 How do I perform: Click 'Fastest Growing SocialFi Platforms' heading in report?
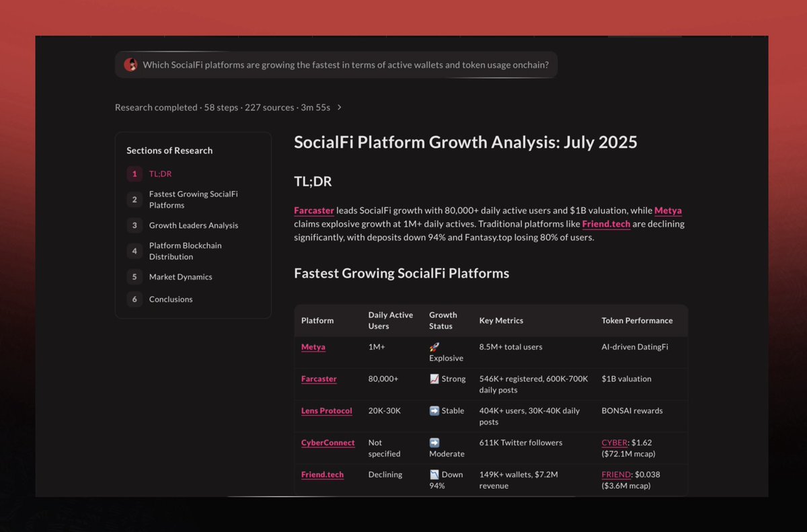(401, 273)
